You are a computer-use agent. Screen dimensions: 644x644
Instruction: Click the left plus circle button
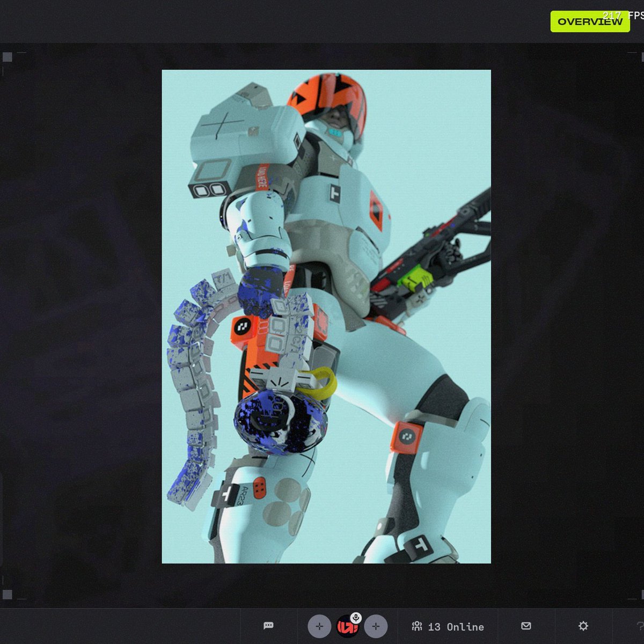(319, 626)
